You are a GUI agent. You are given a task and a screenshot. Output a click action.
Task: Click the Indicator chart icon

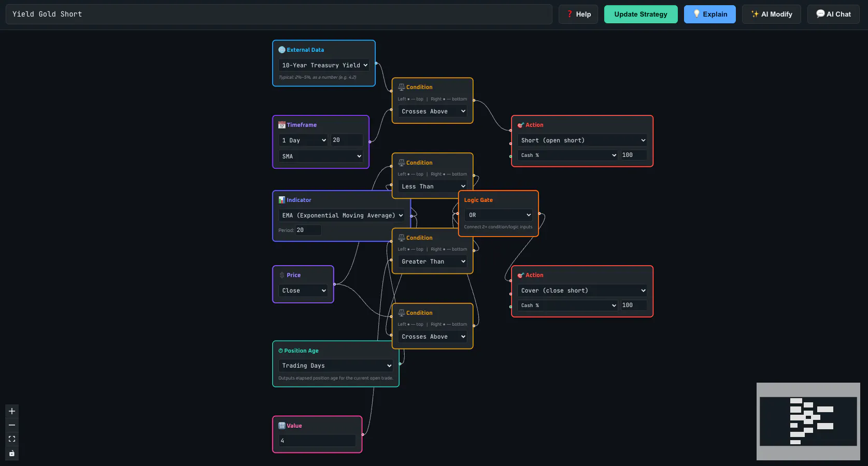[282, 200]
